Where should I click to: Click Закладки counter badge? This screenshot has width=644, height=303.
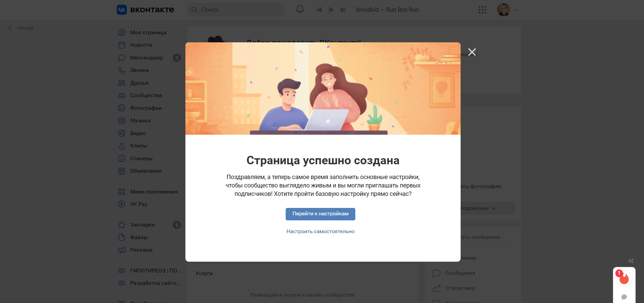click(x=177, y=225)
